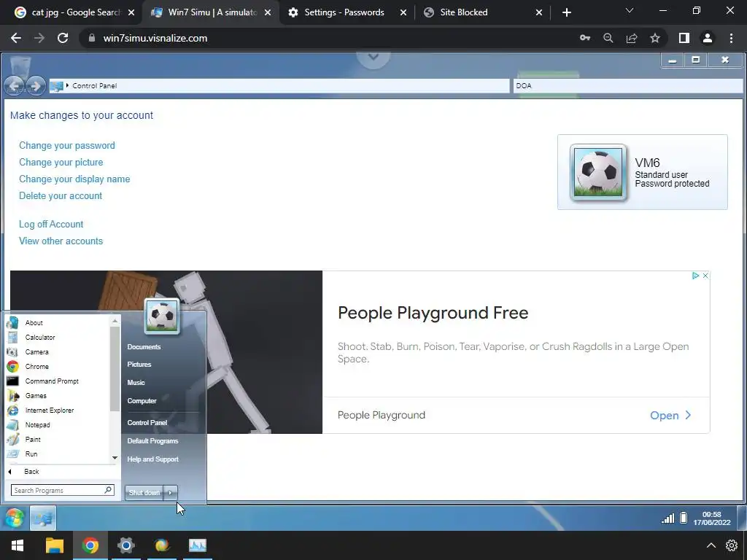Screen dimensions: 747x560
Task: Open the zoom magnifier icon in address bar
Action: [x=608, y=38]
